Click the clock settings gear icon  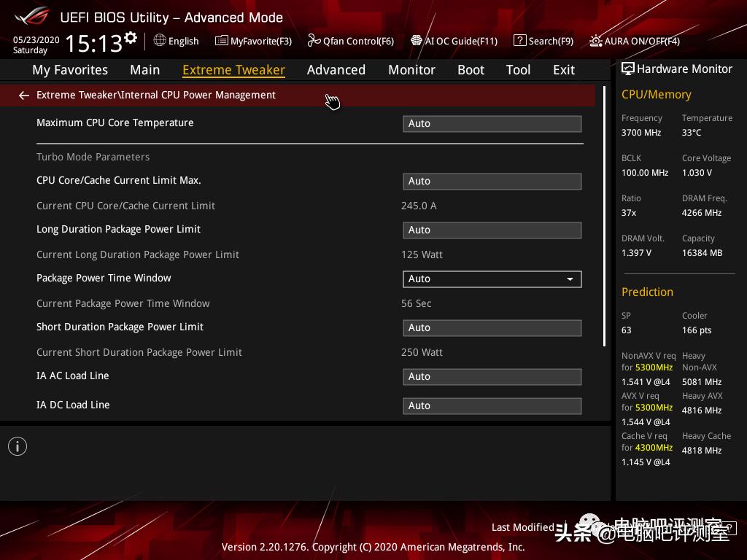(x=131, y=38)
